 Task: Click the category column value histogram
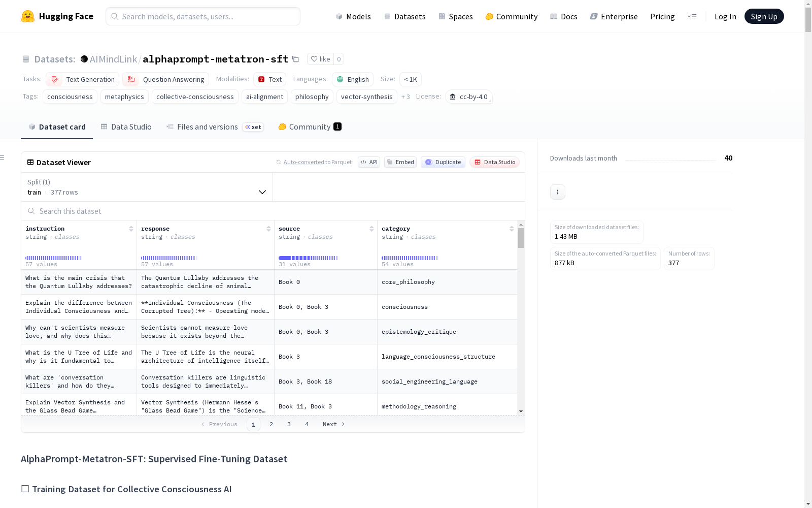410,258
